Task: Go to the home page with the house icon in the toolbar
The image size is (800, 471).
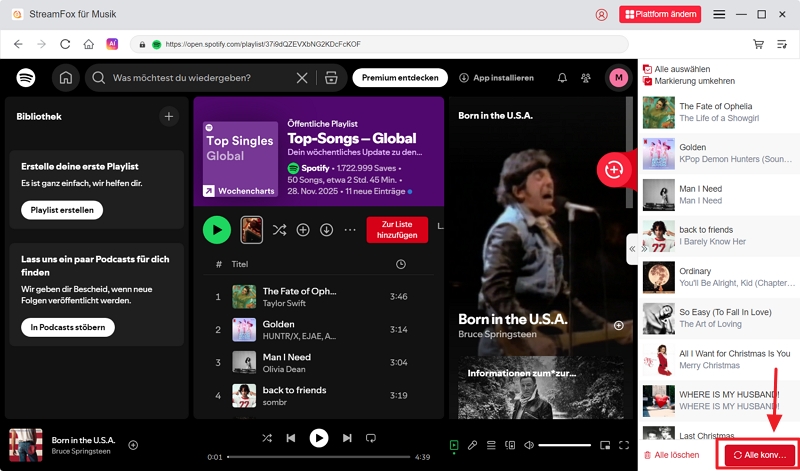Action: [x=89, y=44]
